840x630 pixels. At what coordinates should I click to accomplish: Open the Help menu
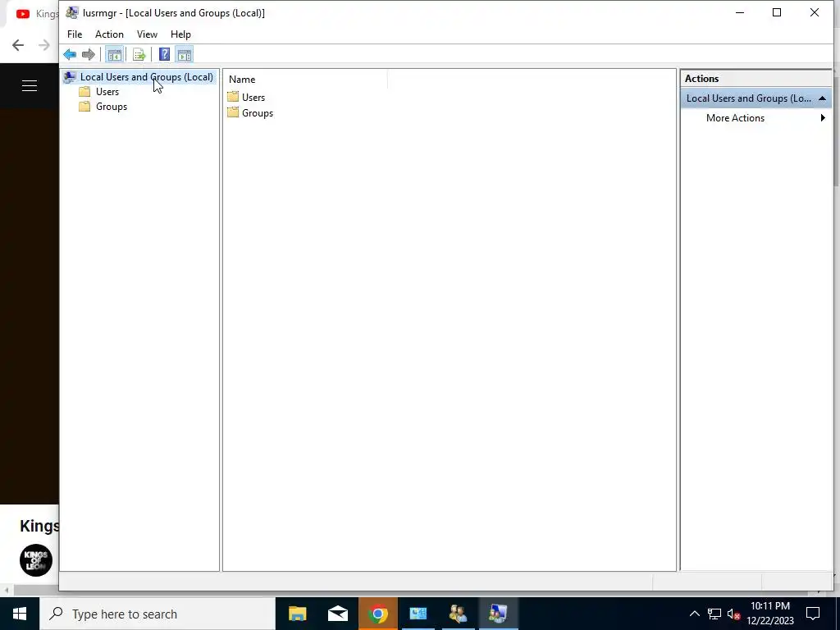[x=180, y=34]
